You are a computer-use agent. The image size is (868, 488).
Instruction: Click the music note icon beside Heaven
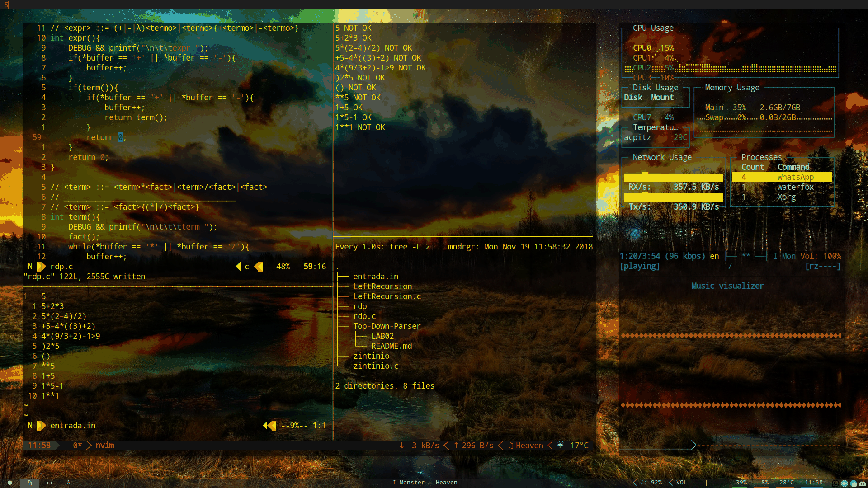[510, 446]
